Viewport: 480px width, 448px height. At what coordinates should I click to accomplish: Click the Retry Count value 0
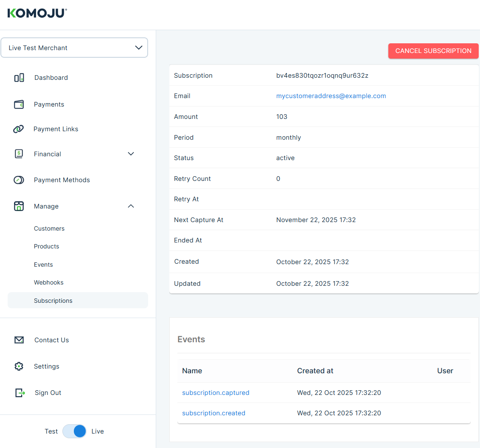tap(278, 178)
